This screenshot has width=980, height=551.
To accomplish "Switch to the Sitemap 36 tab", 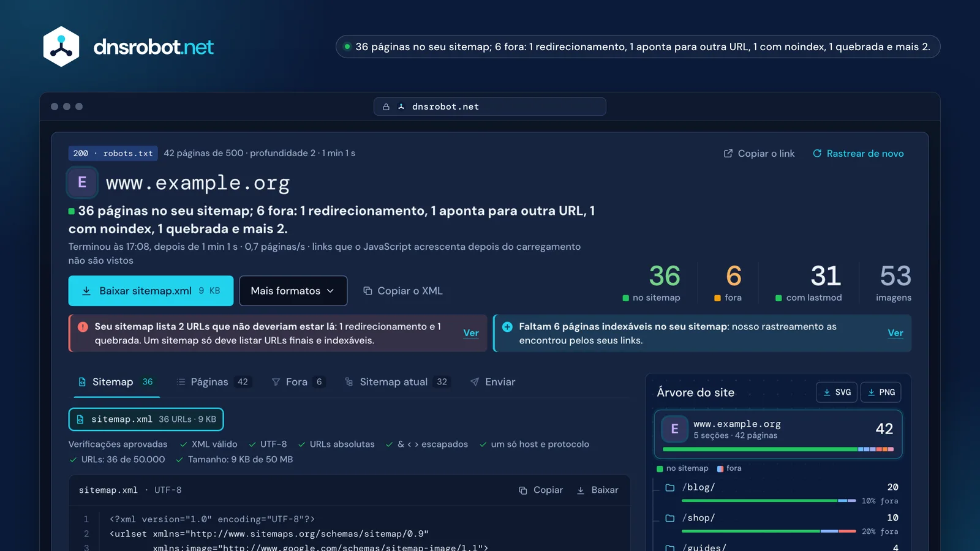I will (x=116, y=382).
